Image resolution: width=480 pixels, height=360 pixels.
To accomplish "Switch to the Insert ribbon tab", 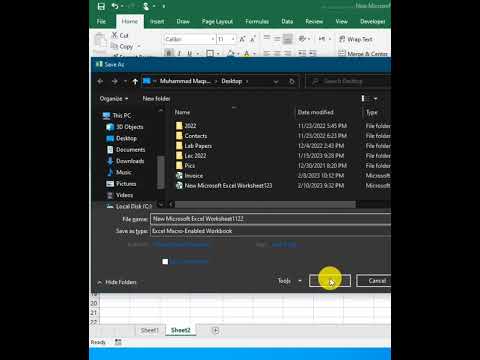I will (157, 21).
